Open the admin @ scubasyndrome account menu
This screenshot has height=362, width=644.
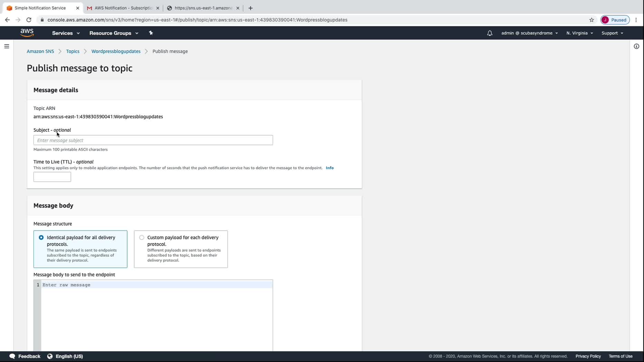529,33
